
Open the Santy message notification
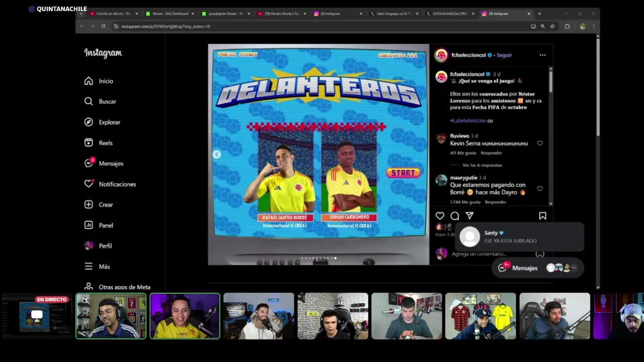coord(519,237)
